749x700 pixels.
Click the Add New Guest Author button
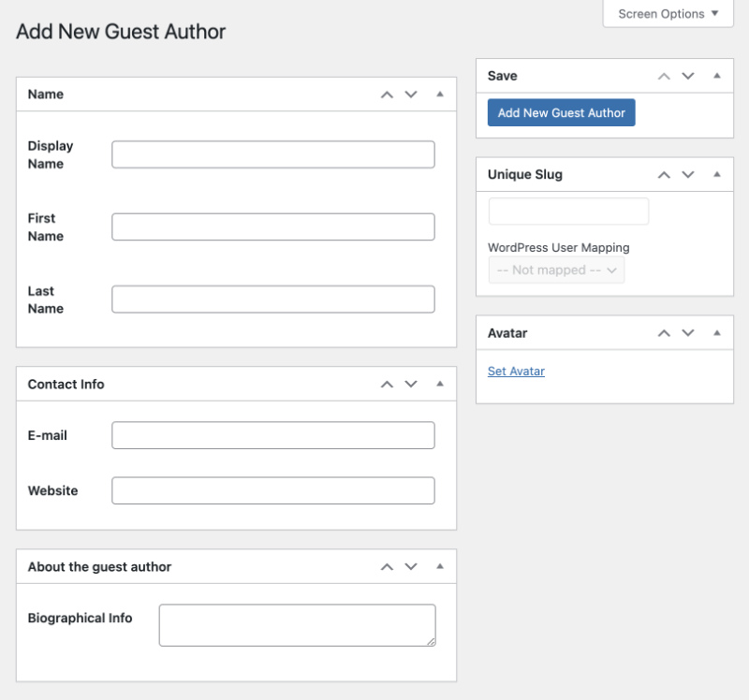[561, 112]
